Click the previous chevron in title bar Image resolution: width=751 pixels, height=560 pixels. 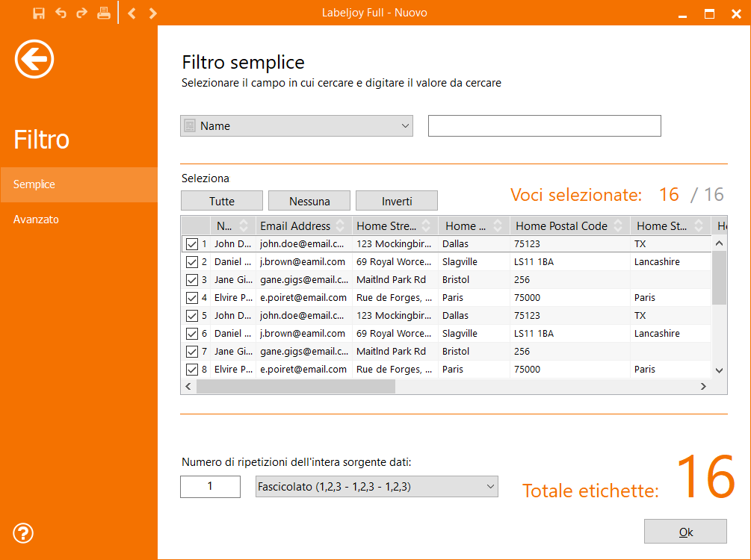pyautogui.click(x=132, y=13)
